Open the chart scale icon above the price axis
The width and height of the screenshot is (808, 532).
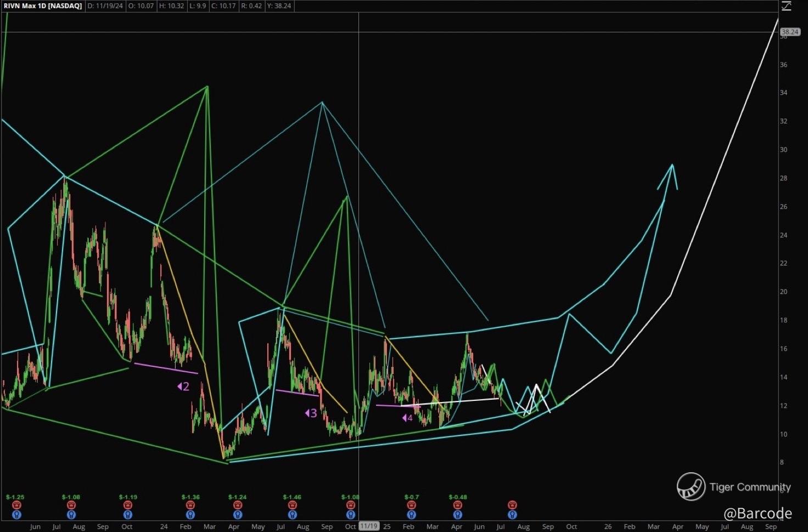[x=786, y=6]
